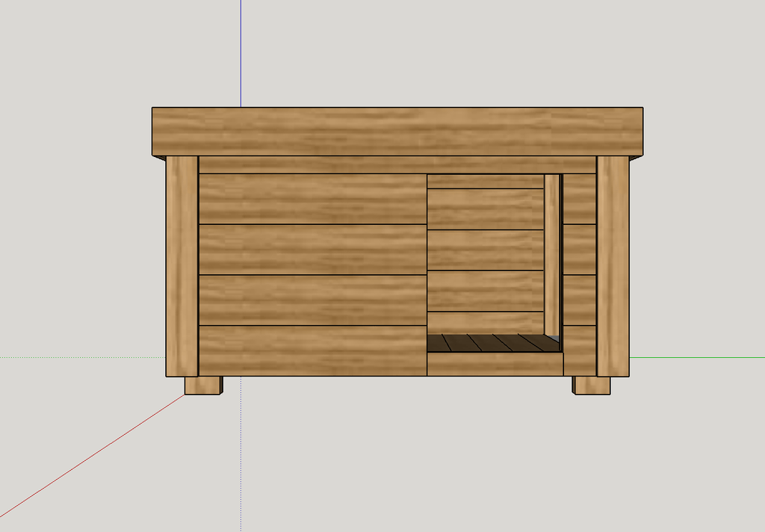
Task: Pick the left foot block under the house
Action: pos(203,385)
